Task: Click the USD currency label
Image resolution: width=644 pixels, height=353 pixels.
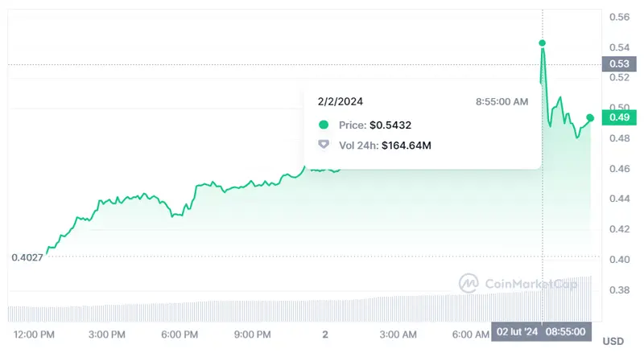Action: point(613,341)
